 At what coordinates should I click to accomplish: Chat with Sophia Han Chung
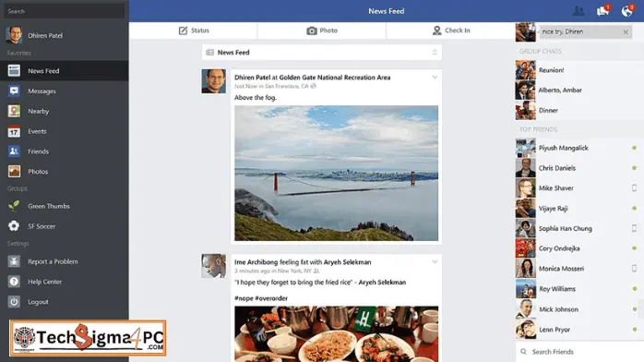tap(579, 228)
